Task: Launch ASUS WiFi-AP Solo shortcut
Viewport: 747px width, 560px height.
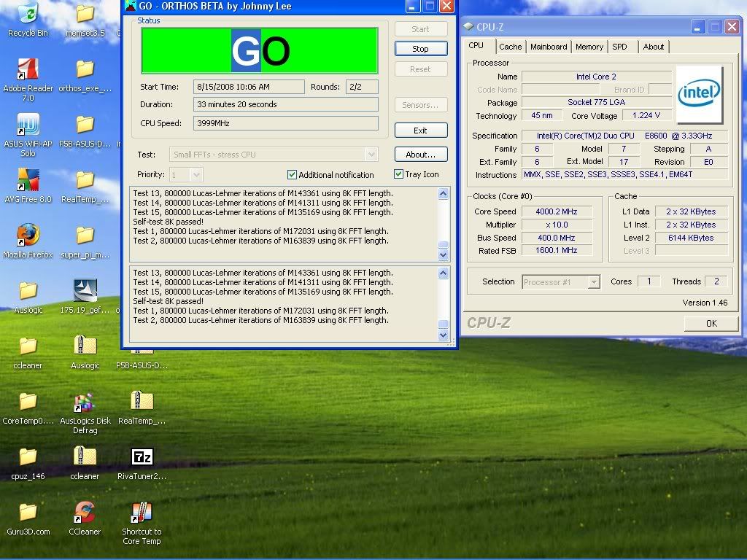Action: coord(28,125)
